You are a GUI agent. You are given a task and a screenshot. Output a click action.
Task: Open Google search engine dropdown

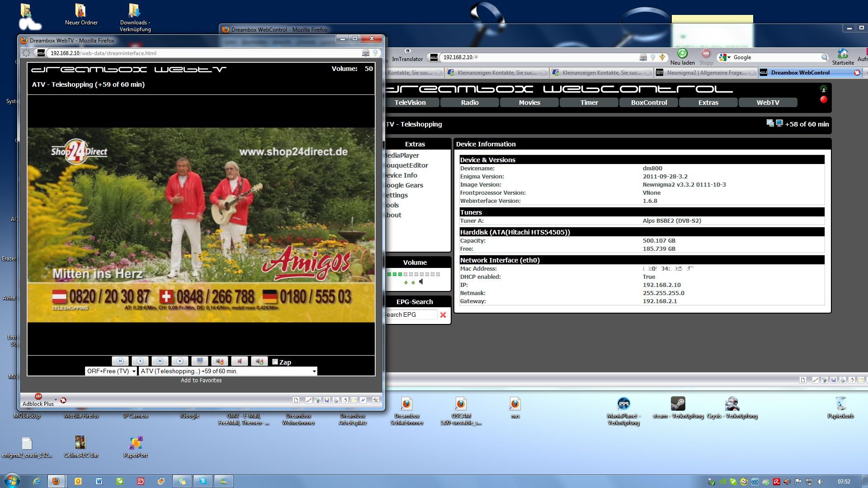pyautogui.click(x=725, y=57)
